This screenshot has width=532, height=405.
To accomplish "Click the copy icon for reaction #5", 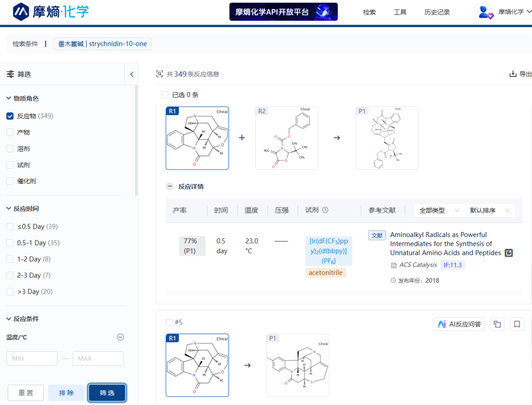I will coord(497,324).
